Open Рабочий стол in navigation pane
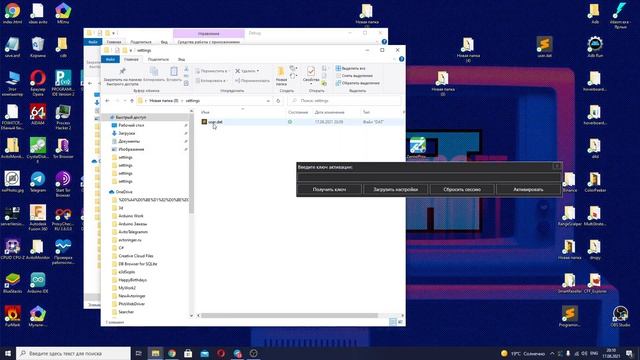Screen dimensions: 640x360 pos(131,125)
